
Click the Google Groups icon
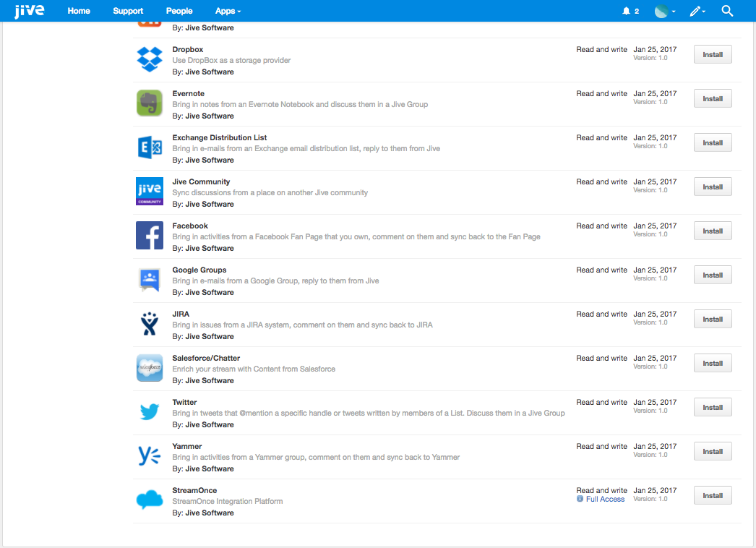[150, 280]
